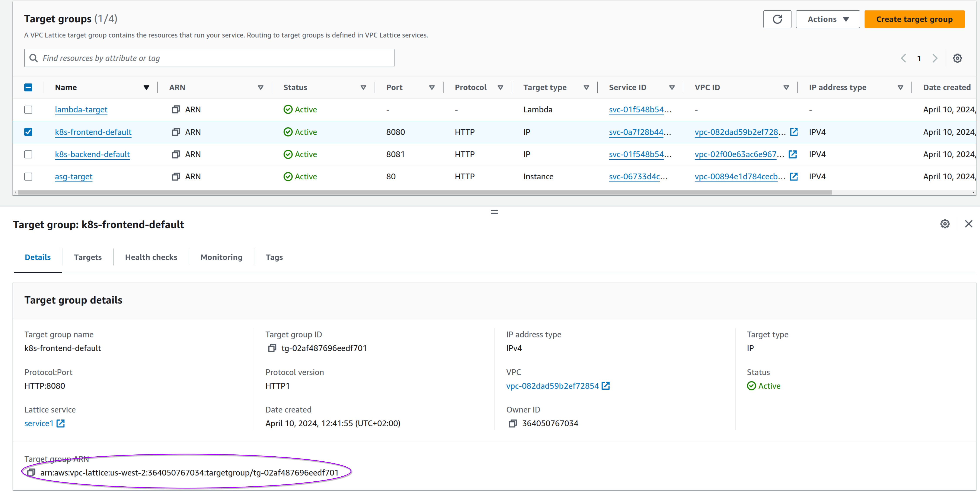The image size is (980, 504).
Task: Copy the Owner ID icon
Action: pos(513,423)
